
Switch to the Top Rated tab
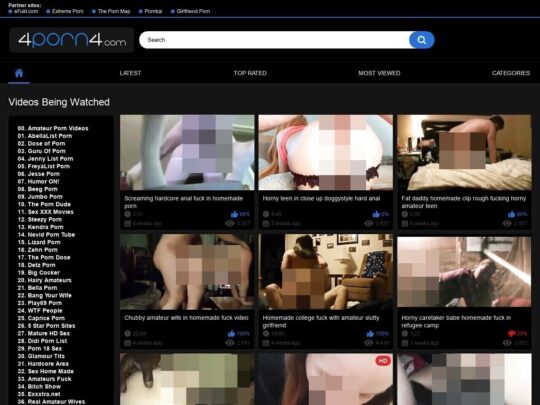250,73
